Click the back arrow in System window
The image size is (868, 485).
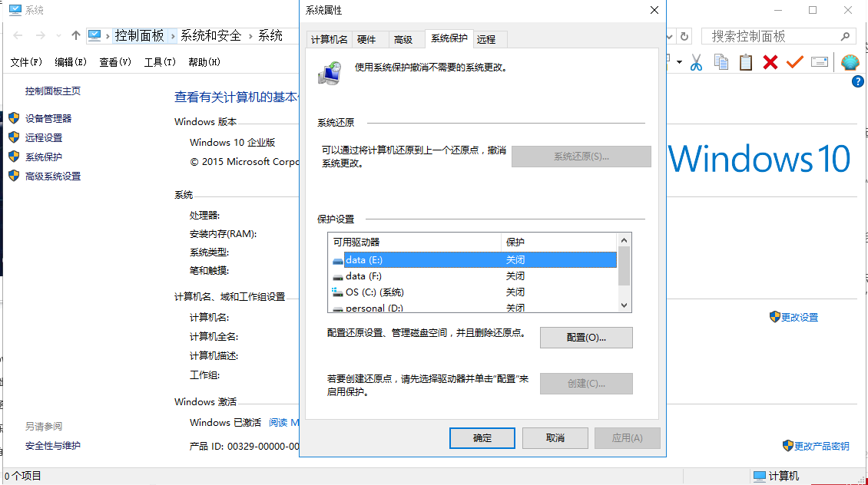(18, 36)
